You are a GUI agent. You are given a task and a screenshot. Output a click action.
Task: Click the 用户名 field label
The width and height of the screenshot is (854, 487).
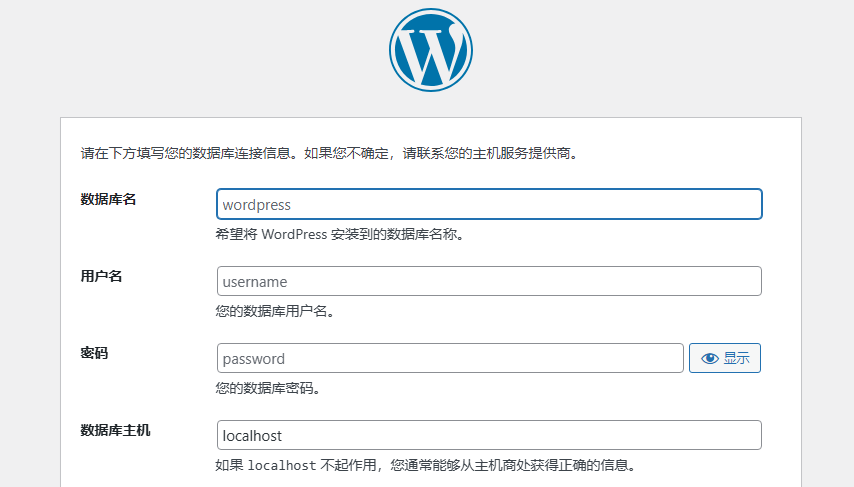point(101,276)
